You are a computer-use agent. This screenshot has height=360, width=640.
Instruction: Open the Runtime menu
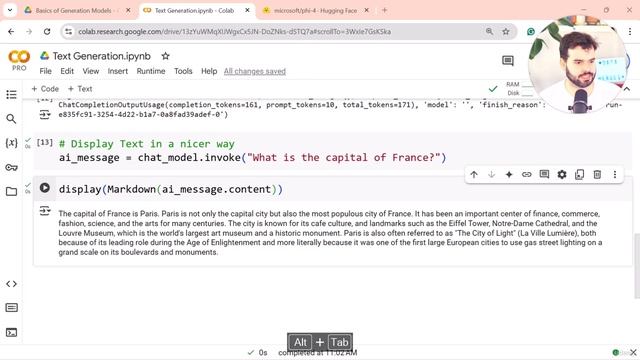coord(151,71)
